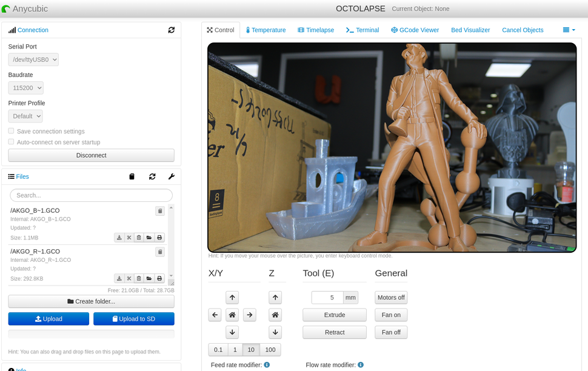Open the Printer Profile dropdown
Screen dimensions: 588x371
(x=25, y=115)
